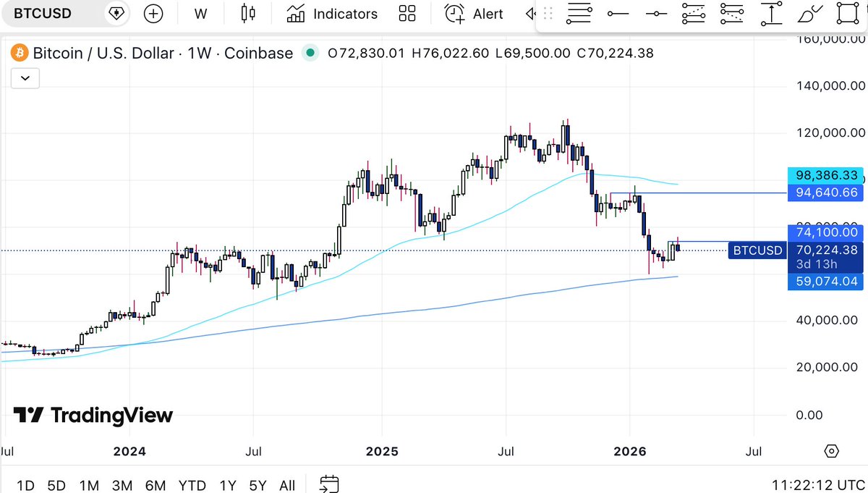Open the compare symbol plus icon
This screenshot has height=493, width=868.
153,13
